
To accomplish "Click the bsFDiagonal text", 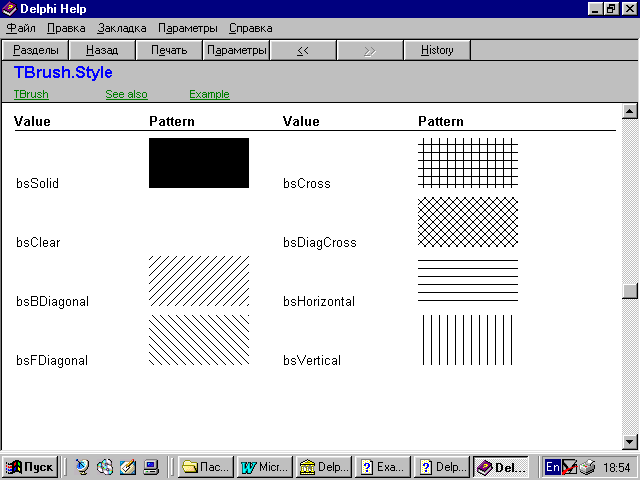I will tap(52, 360).
